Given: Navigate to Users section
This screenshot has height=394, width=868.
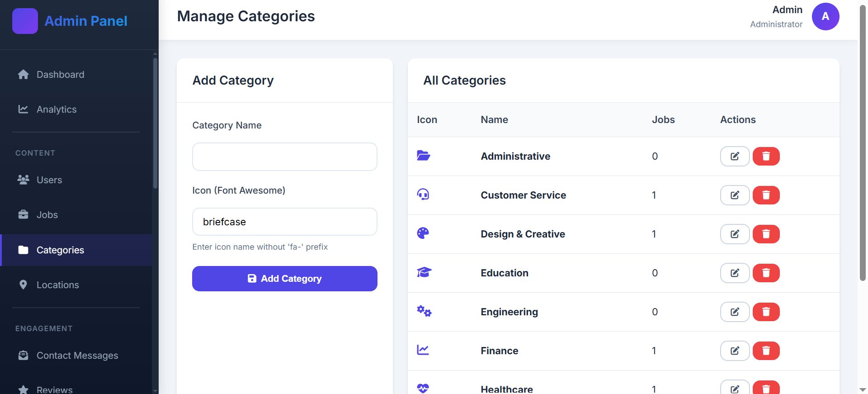Looking at the screenshot, I should tap(49, 180).
